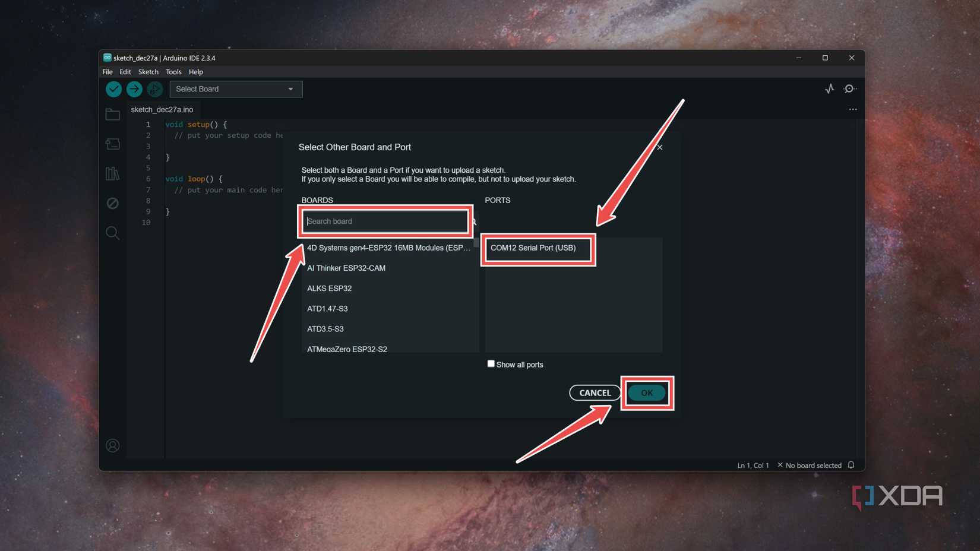Minimize the Arduino IDE window
980x551 pixels.
[x=799, y=58]
